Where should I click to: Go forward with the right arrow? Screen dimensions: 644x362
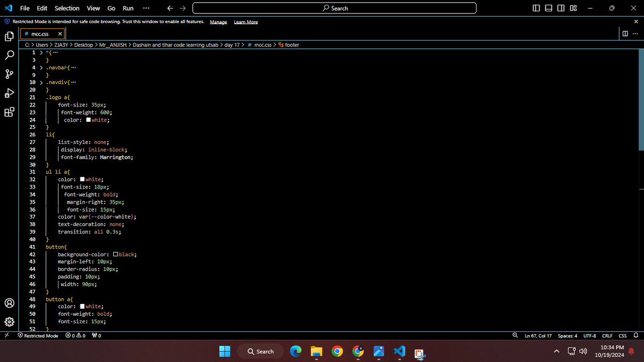click(x=182, y=8)
